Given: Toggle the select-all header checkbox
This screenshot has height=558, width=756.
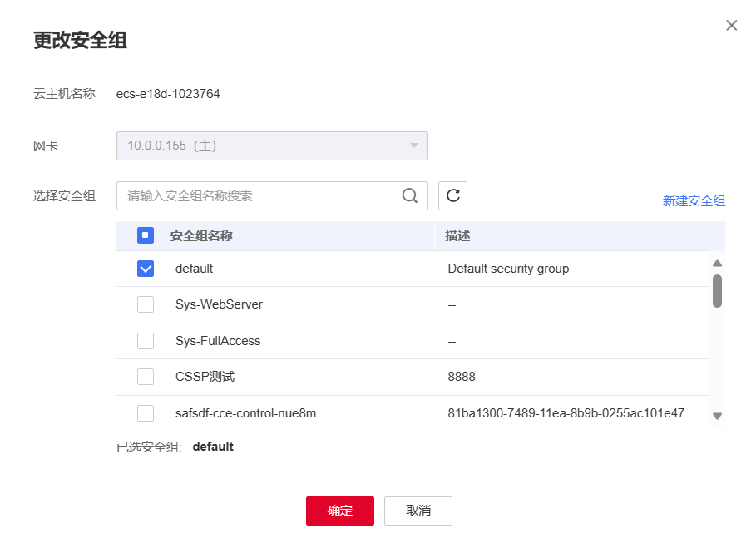Looking at the screenshot, I should point(146,236).
